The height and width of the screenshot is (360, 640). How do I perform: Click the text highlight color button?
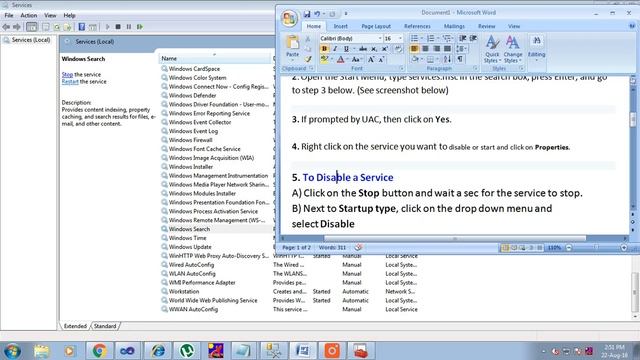(324, 60)
